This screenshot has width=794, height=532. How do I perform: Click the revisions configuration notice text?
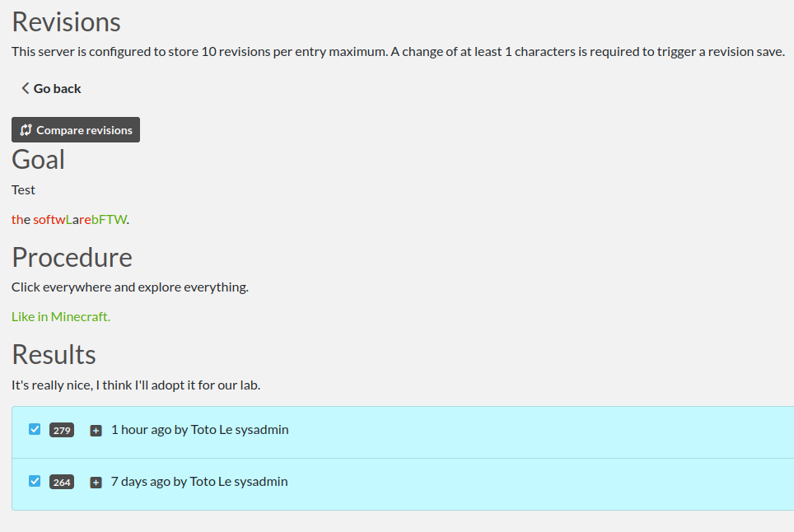pos(398,52)
